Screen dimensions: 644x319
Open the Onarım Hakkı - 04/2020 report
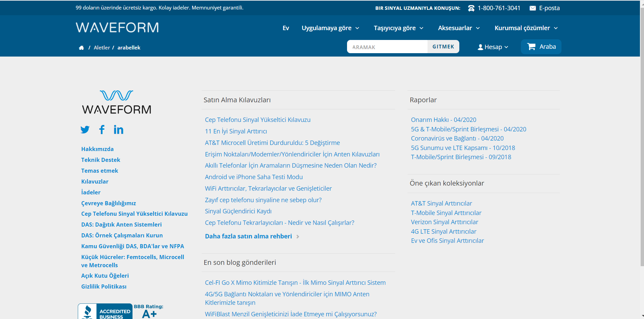click(x=443, y=120)
